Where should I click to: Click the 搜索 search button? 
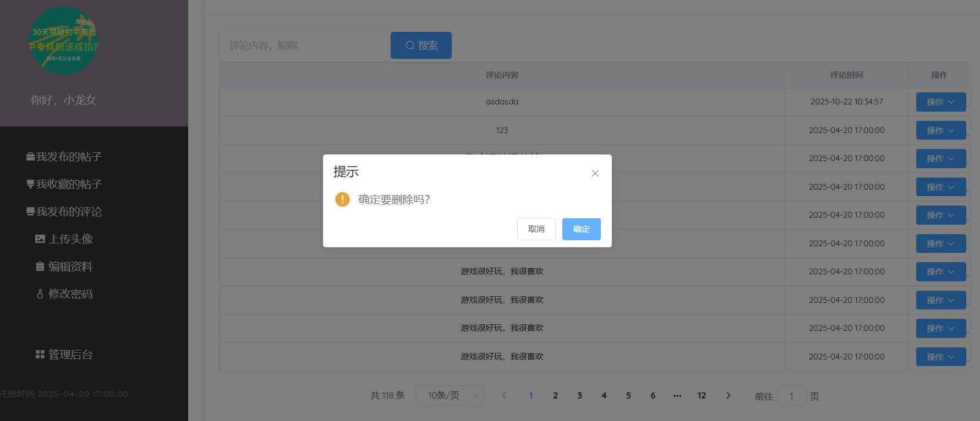421,45
